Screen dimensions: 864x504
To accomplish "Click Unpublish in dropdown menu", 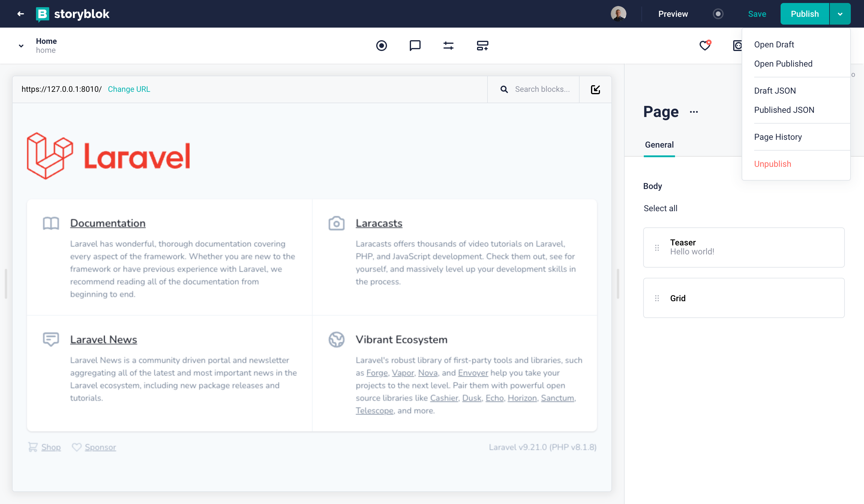I will (772, 164).
